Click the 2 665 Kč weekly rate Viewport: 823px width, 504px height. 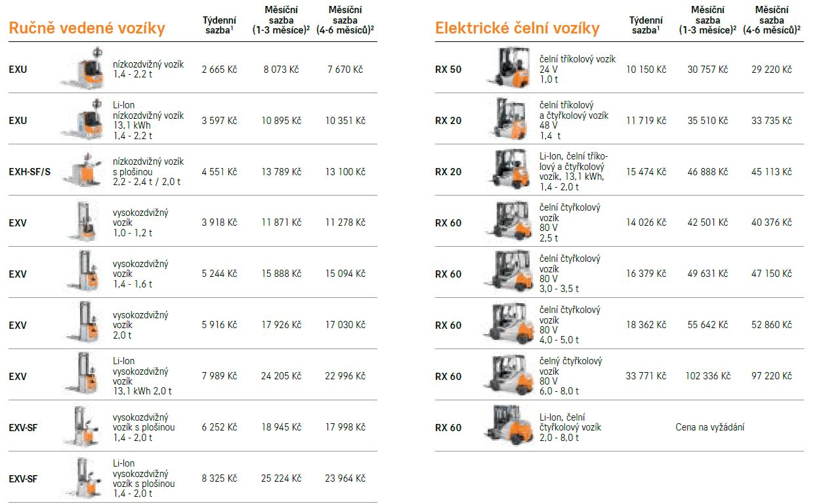click(x=219, y=69)
